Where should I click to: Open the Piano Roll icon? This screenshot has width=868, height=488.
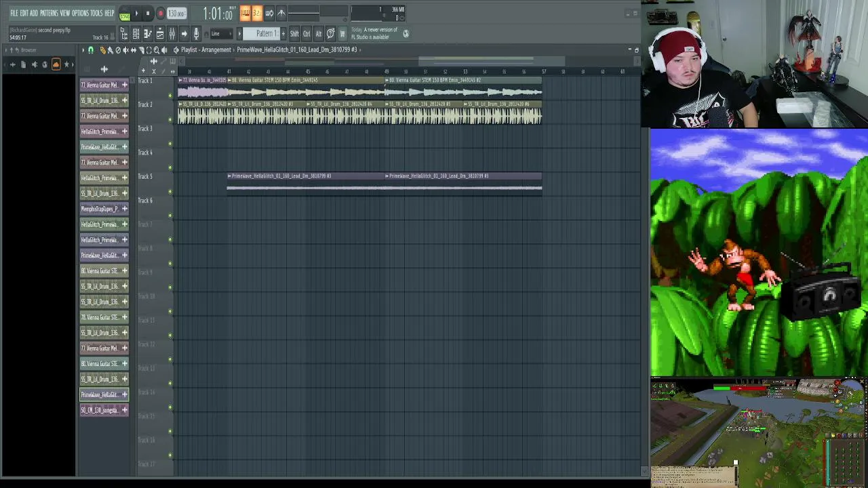coord(148,33)
